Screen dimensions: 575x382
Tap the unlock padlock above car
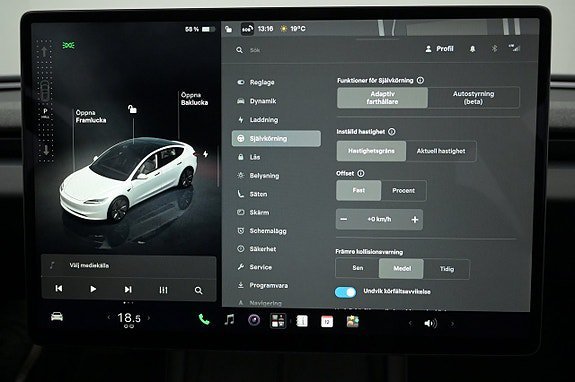point(132,109)
